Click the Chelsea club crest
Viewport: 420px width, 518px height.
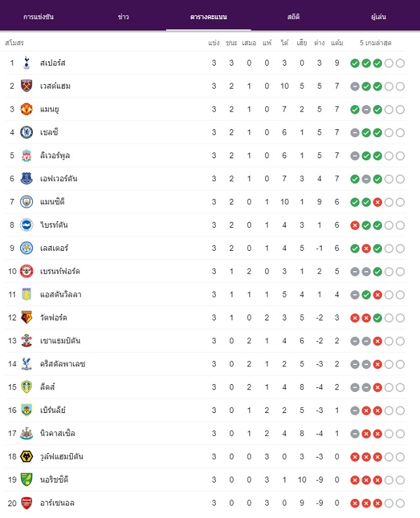26,132
